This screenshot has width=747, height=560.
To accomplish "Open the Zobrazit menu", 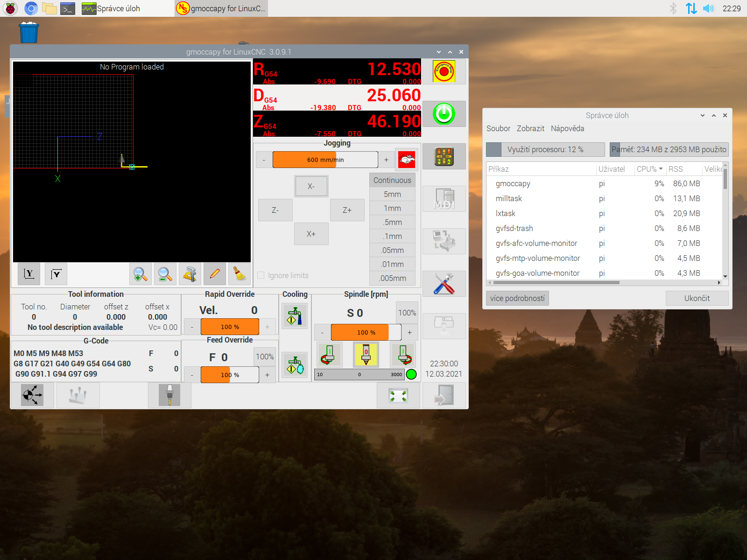I will tap(530, 128).
